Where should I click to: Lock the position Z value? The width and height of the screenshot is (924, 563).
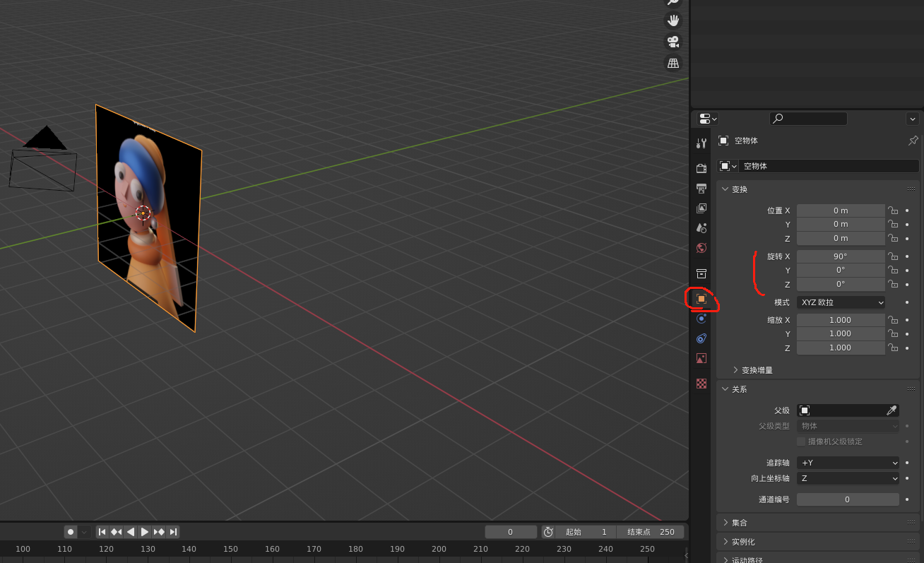click(893, 238)
